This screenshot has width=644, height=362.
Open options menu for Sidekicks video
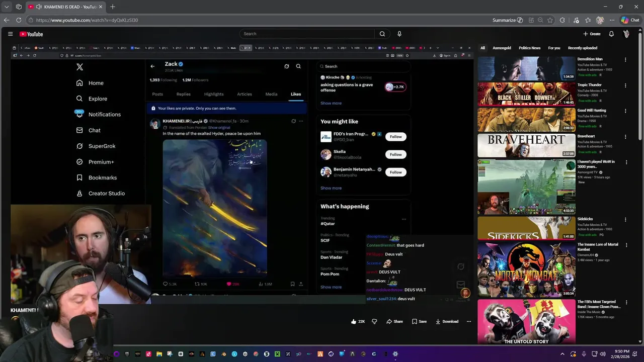[625, 219]
